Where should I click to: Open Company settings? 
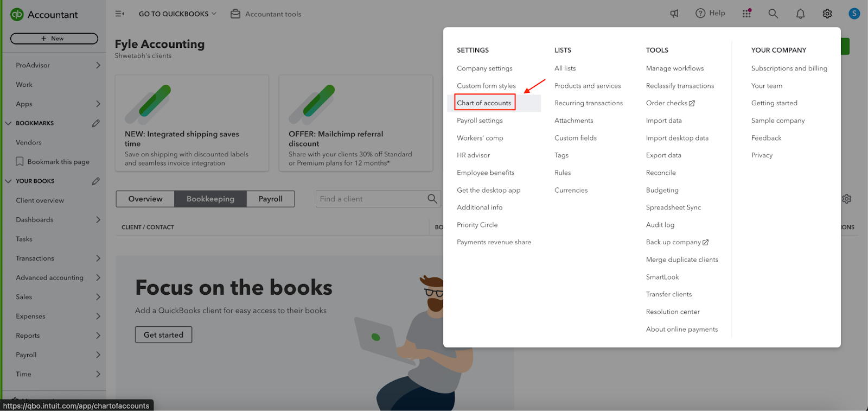[484, 68]
